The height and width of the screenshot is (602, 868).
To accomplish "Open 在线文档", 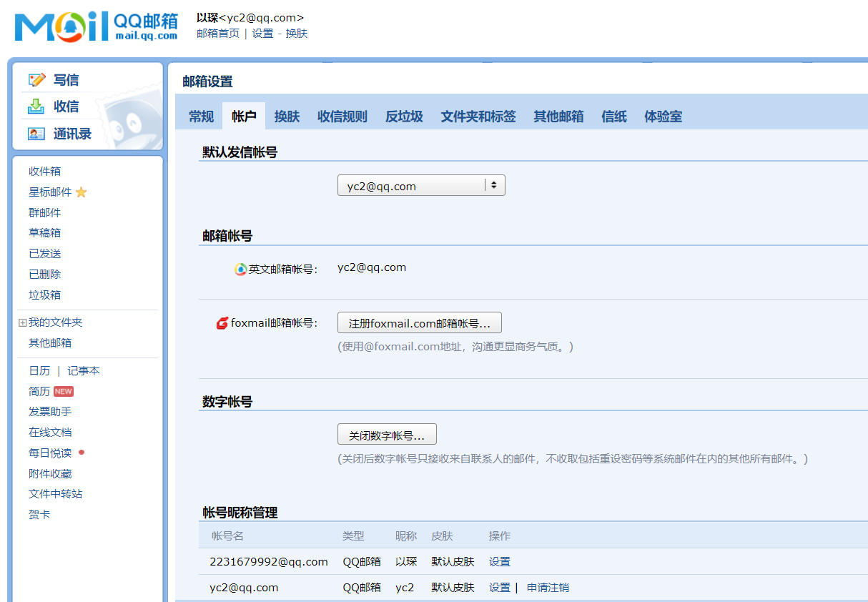I will pyautogui.click(x=50, y=432).
